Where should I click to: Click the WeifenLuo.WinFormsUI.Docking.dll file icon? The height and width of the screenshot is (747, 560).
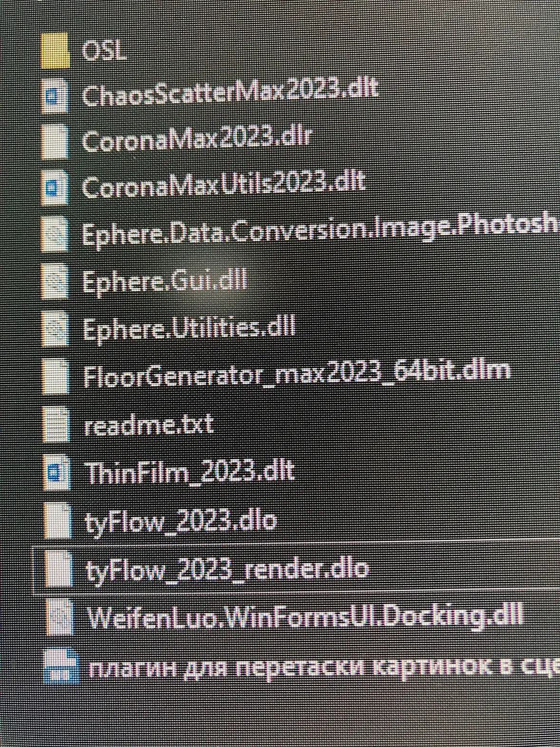point(62,616)
